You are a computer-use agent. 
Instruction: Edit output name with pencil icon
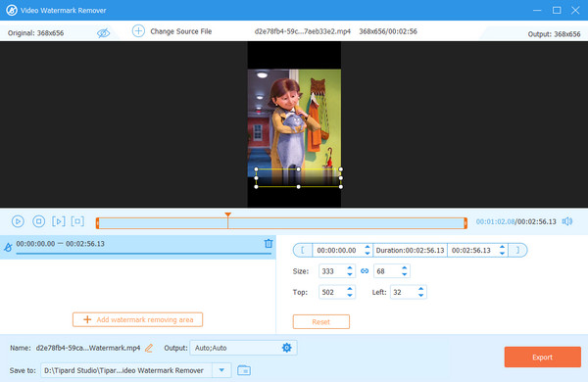149,349
